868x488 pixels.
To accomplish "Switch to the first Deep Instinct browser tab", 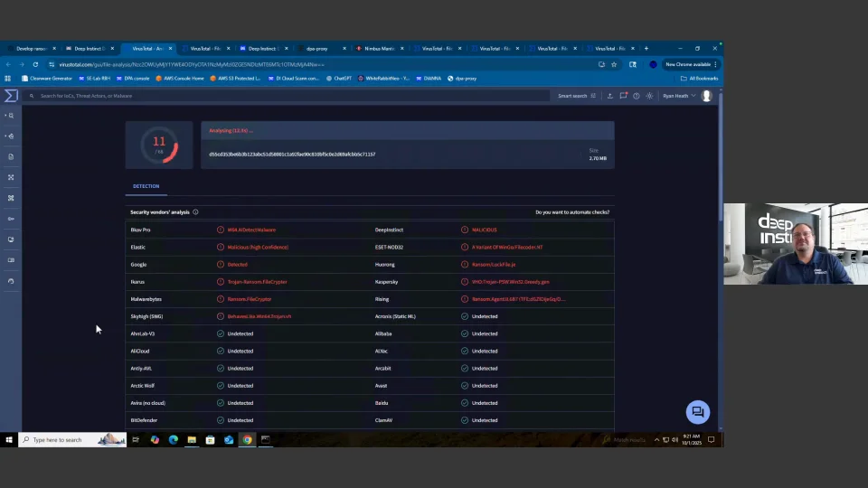I will pyautogui.click(x=90, y=49).
